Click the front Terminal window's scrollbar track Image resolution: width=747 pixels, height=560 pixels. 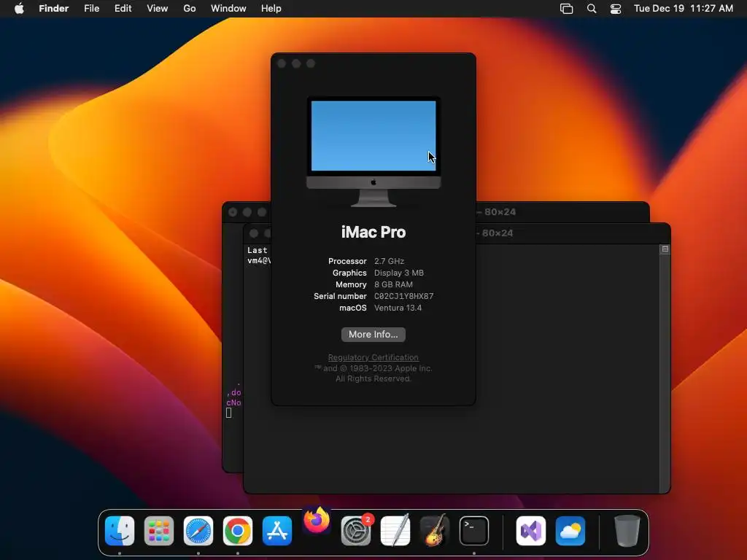point(665,374)
